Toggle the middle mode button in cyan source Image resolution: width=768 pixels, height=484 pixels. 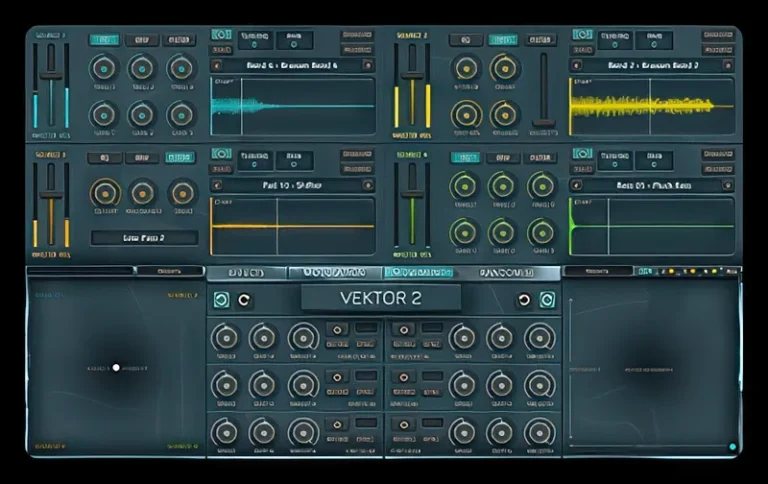(x=142, y=40)
